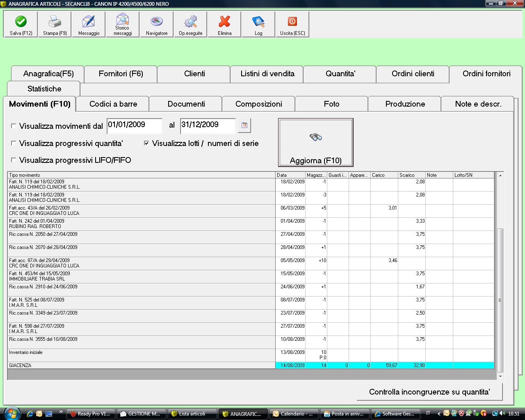Open the Messaggio envelope tool

(89, 24)
